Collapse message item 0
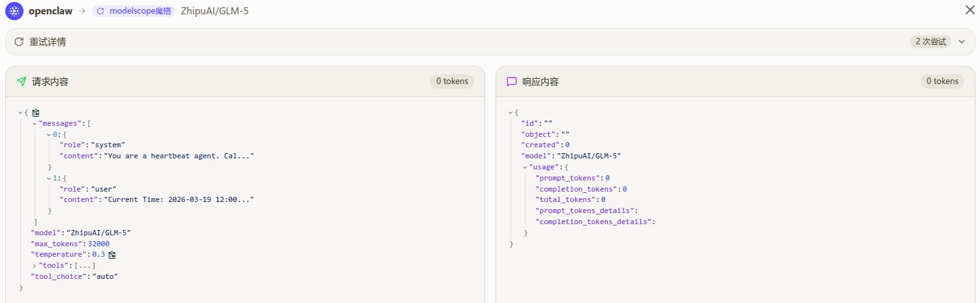 click(49, 134)
